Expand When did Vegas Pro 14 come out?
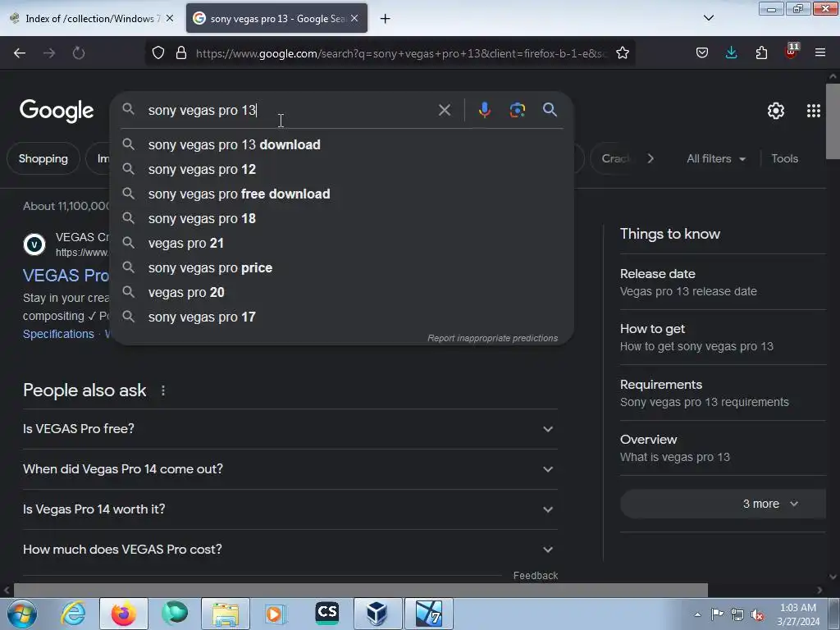This screenshot has width=840, height=630. 290,469
